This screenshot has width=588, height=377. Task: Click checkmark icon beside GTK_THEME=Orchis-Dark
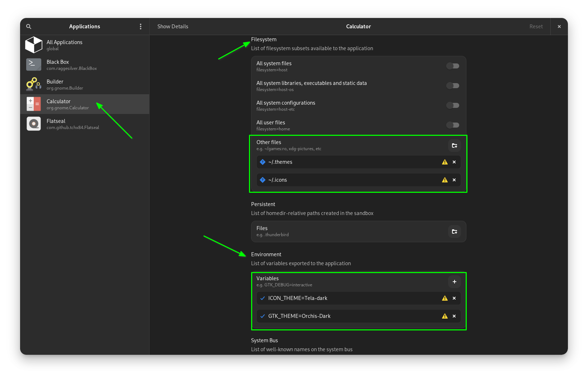tap(263, 316)
